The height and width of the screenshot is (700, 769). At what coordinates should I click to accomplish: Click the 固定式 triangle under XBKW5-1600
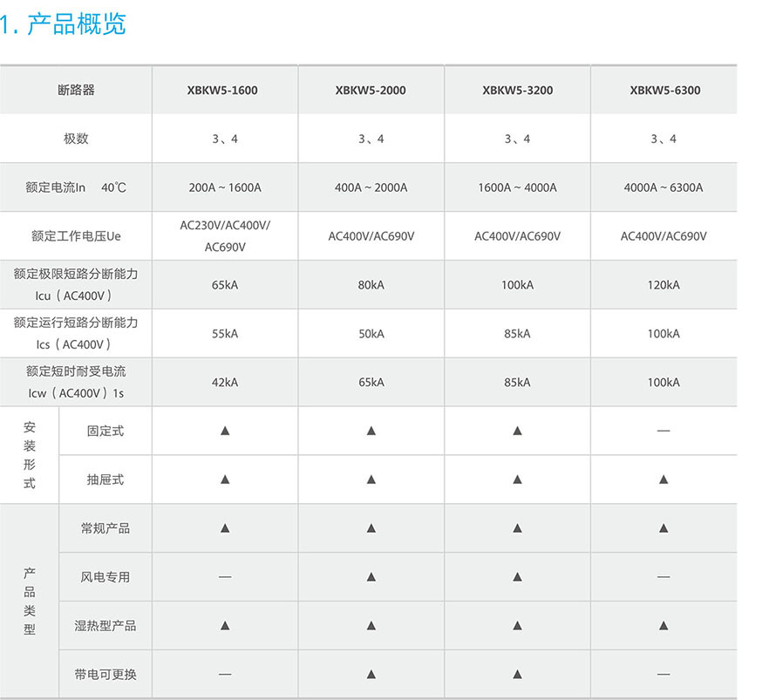[x=225, y=431]
